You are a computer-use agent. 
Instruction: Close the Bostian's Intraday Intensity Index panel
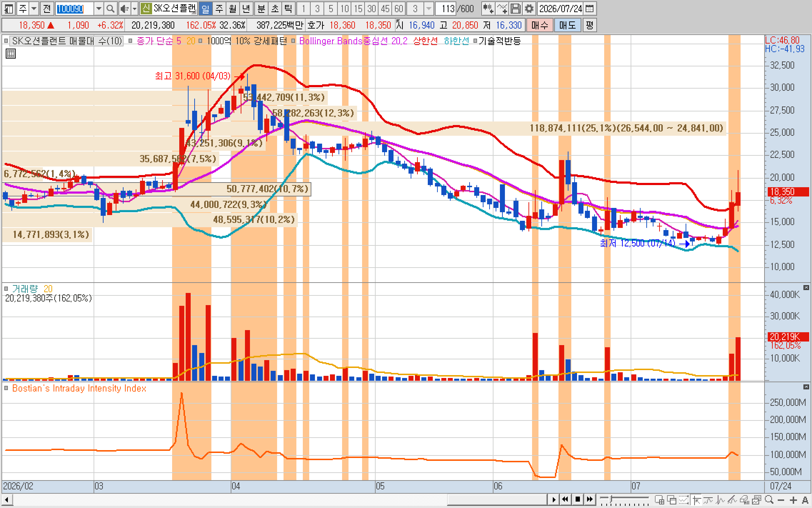pyautogui.click(x=806, y=387)
